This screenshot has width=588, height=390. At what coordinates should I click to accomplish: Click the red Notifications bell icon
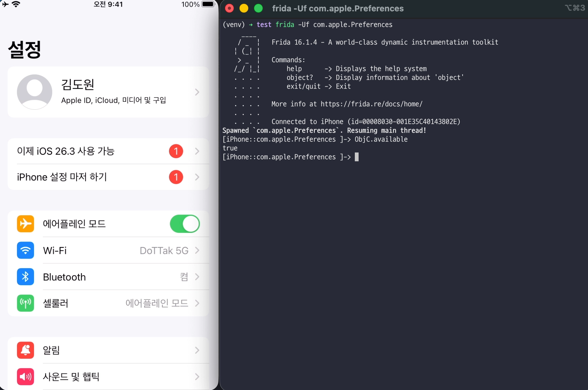[x=26, y=350]
